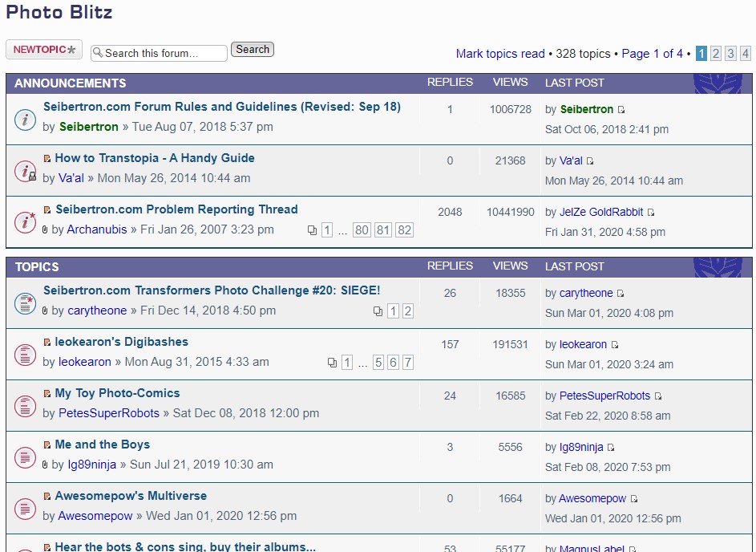The height and width of the screenshot is (552, 756).
Task: Open Transformers Photo Challenge #20: SIEGE! topic
Action: [212, 290]
